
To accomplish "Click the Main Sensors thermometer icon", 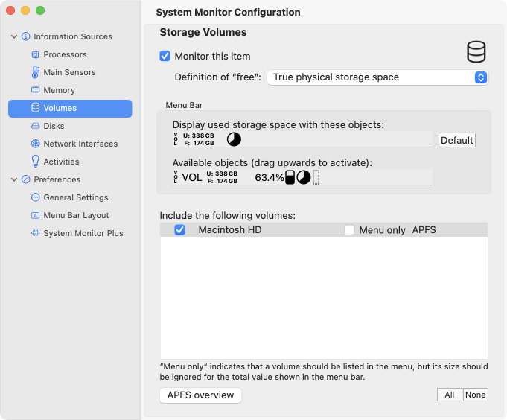I will (x=35, y=72).
